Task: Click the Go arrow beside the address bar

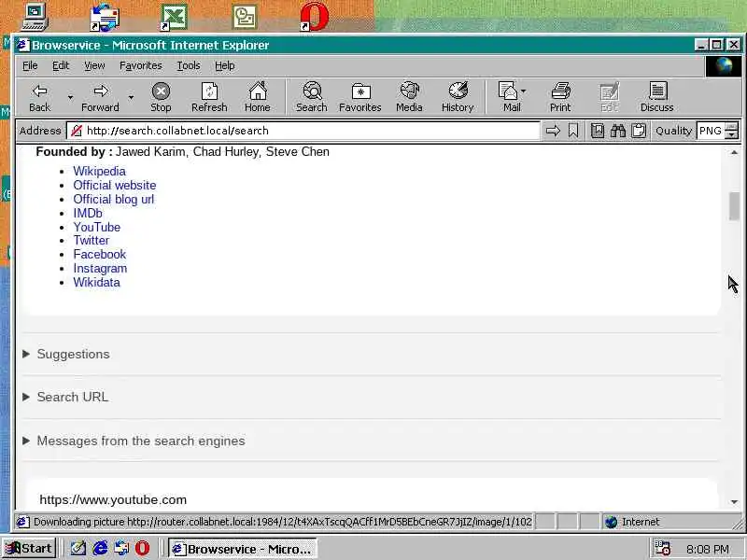Action: [x=553, y=131]
